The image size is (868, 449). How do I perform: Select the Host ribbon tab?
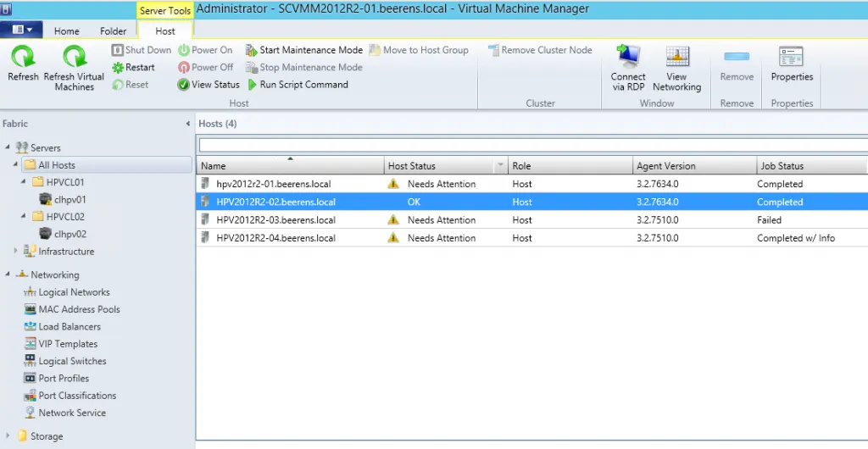pos(165,31)
